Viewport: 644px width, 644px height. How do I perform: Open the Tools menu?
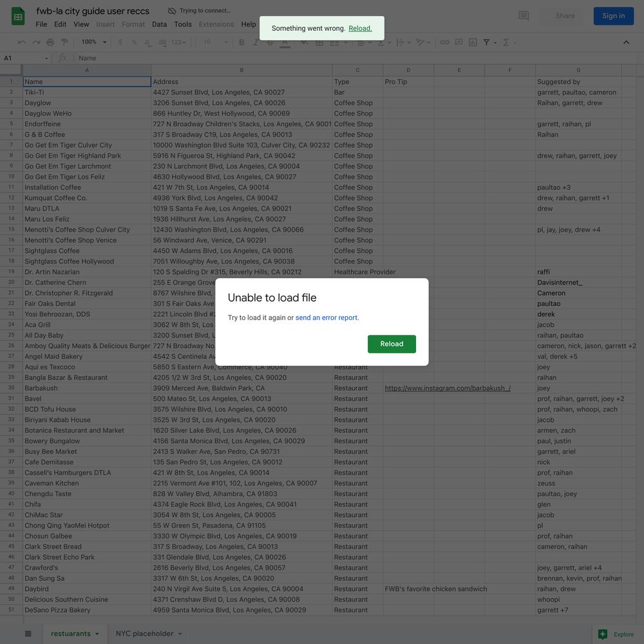(183, 24)
